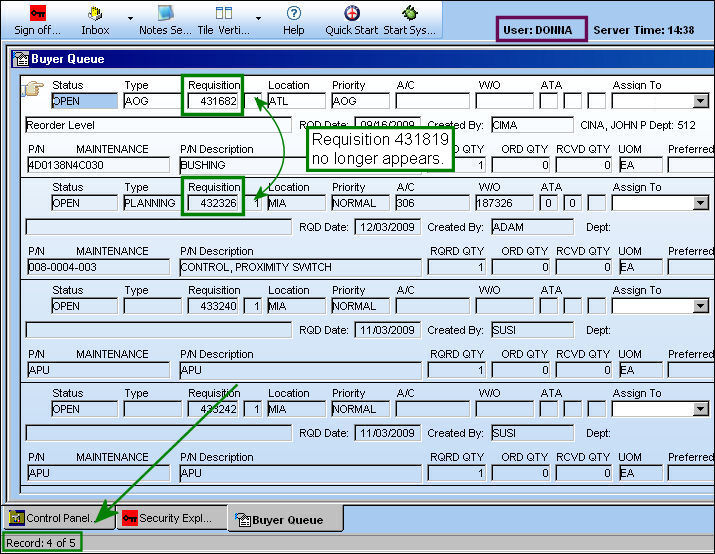This screenshot has width=715, height=554.
Task: Click the requisition field 433240
Action: pos(213,306)
